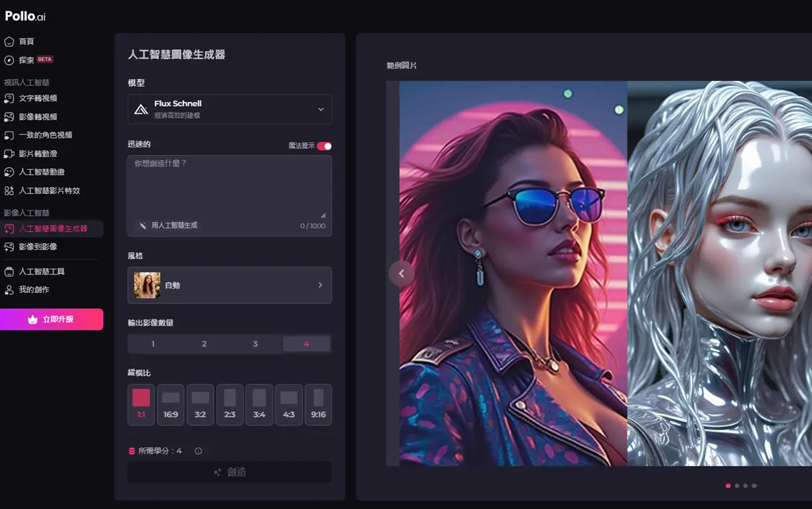Expand the Flux Schnell model dropdown
Image resolution: width=812 pixels, height=509 pixels.
230,109
